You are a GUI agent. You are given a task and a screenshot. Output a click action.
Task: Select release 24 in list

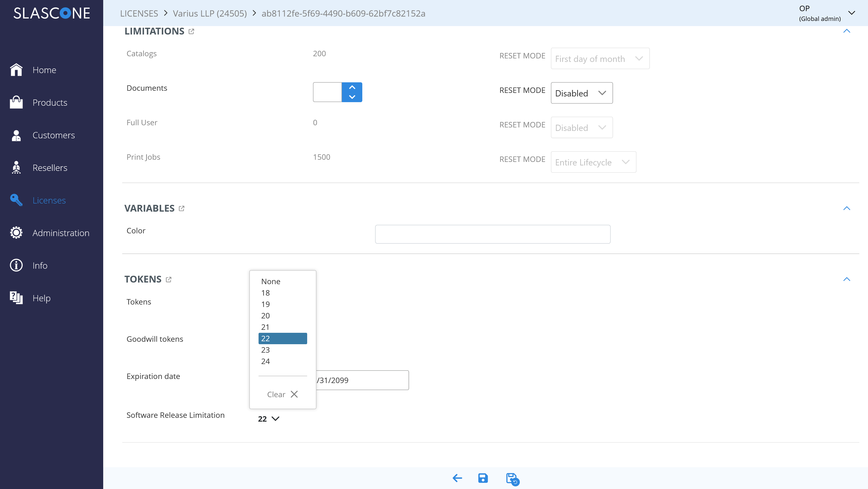[283, 361]
